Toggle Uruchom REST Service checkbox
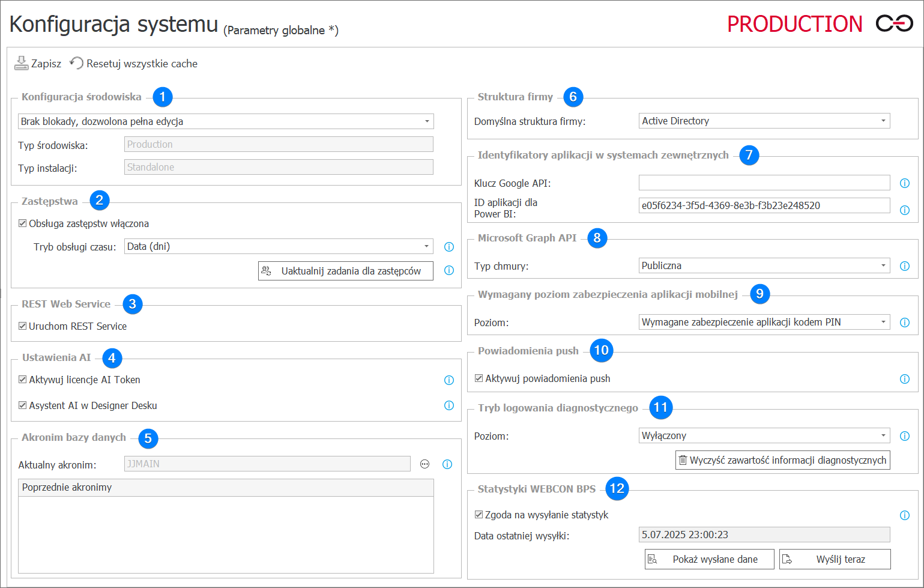Screen dimensions: 924x588 [23, 326]
